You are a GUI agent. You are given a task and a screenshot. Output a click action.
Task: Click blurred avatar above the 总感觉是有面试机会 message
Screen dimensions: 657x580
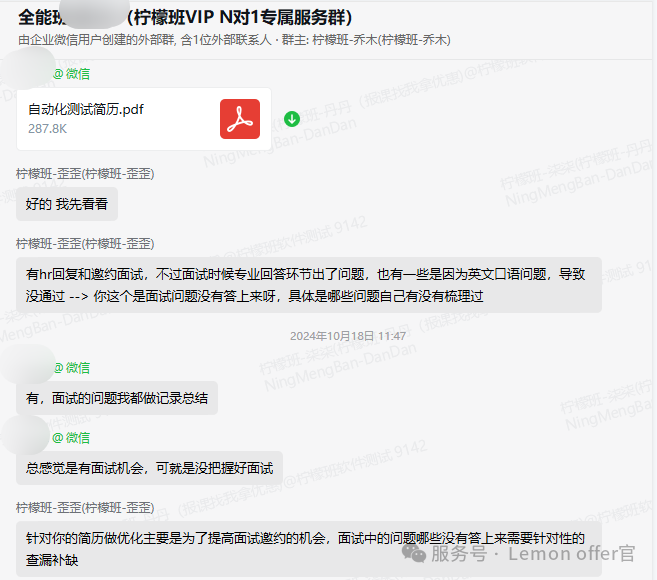click(x=27, y=436)
